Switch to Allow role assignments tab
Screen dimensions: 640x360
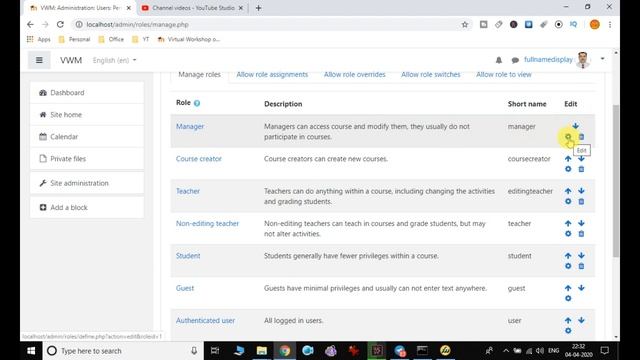(x=272, y=74)
